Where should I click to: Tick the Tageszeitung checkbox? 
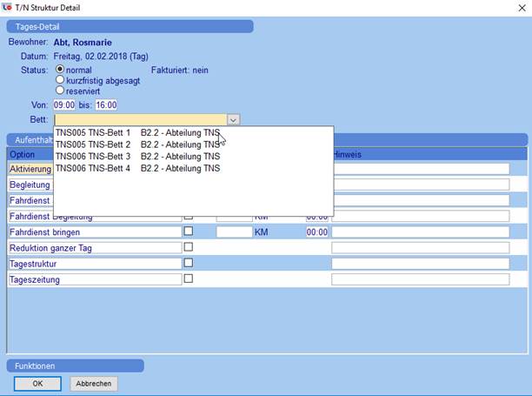click(x=189, y=279)
